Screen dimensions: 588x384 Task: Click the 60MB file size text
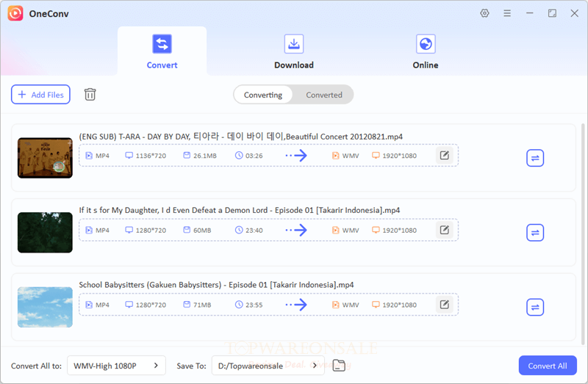tap(202, 230)
